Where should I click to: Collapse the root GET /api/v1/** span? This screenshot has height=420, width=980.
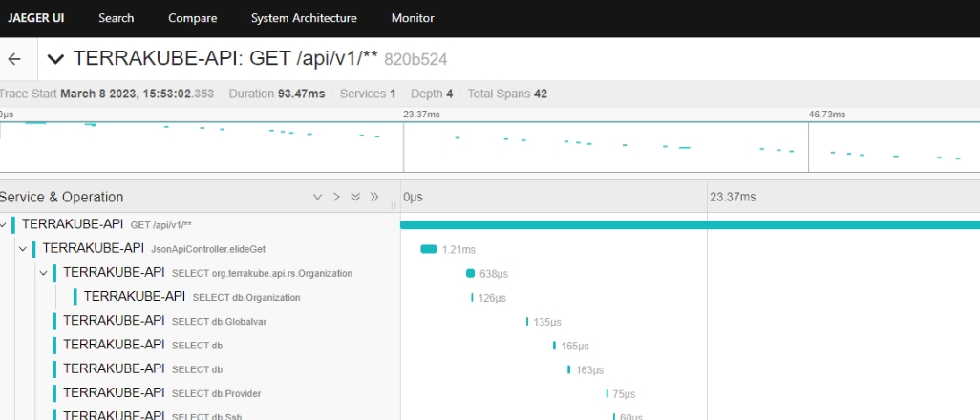[5, 225]
